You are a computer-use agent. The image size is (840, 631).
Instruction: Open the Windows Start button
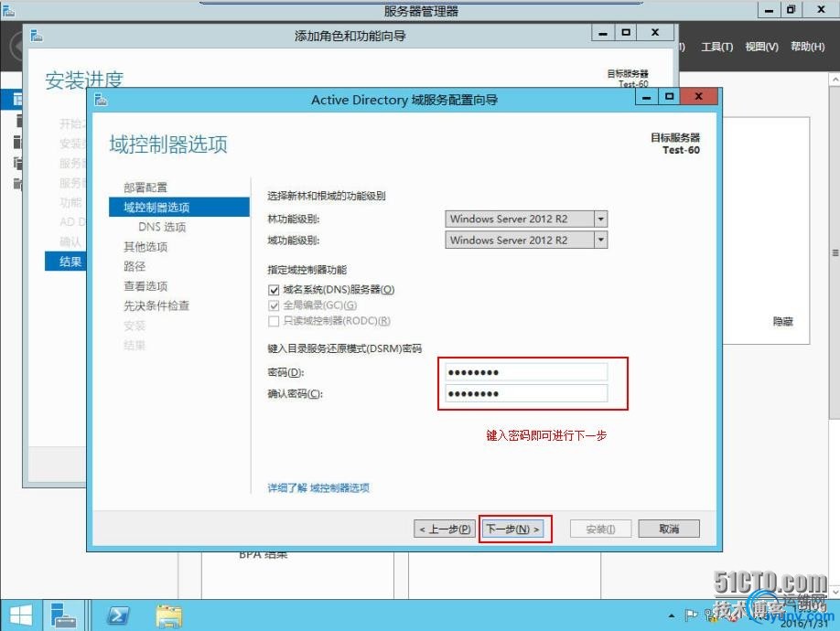pyautogui.click(x=21, y=615)
